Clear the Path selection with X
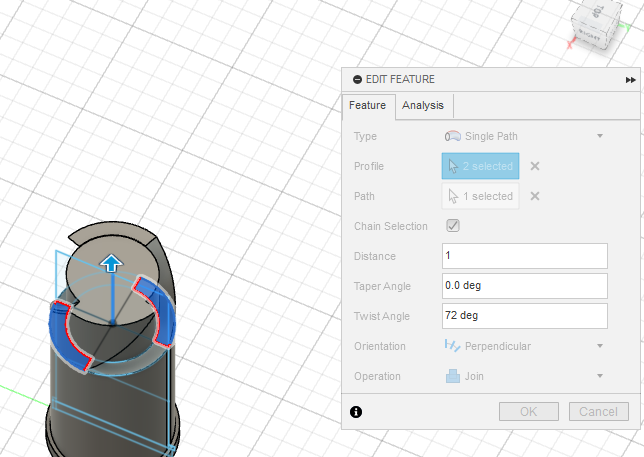 [x=535, y=196]
